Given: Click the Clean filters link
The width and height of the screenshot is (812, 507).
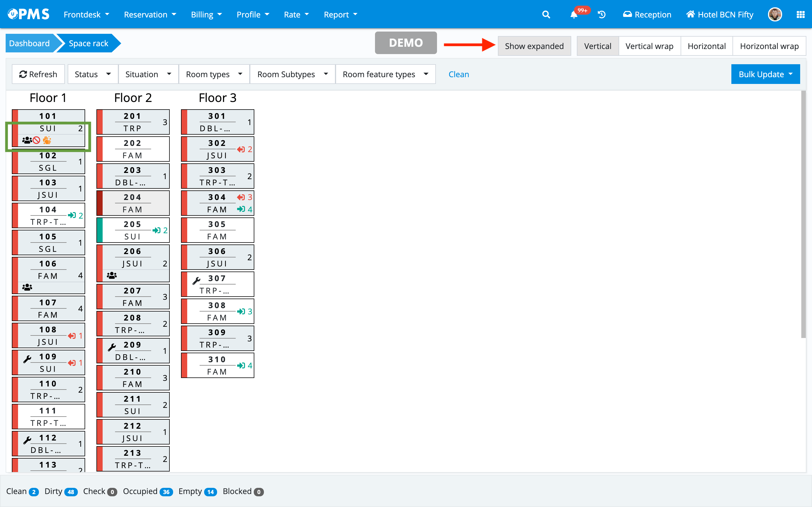Looking at the screenshot, I should pos(458,74).
